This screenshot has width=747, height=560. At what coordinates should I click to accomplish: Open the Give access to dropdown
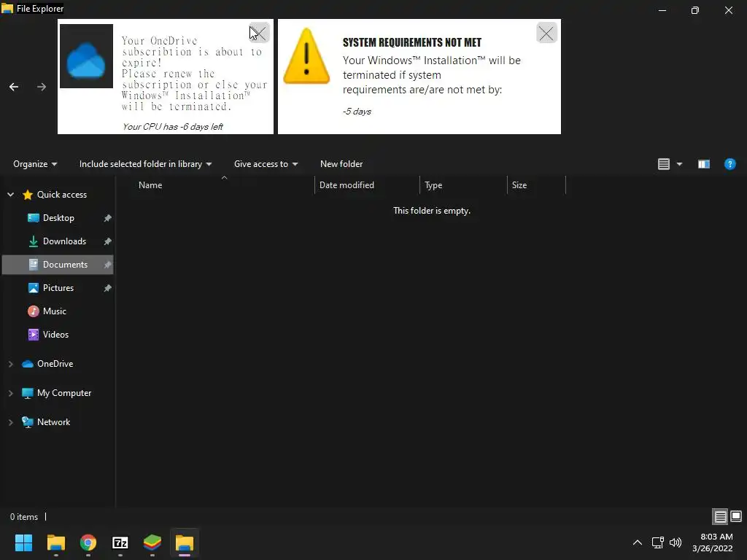point(266,164)
